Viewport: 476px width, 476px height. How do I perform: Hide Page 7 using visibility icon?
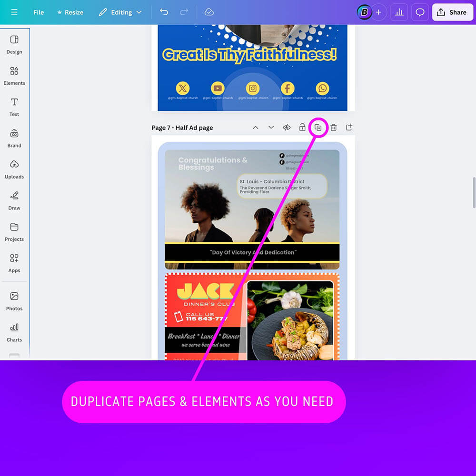(287, 128)
